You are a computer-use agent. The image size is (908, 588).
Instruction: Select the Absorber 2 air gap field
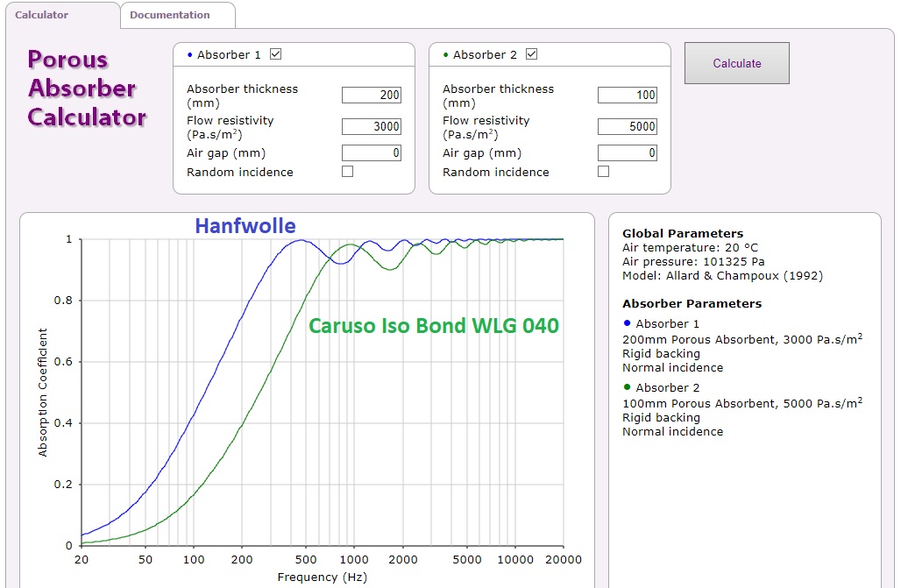tap(628, 152)
